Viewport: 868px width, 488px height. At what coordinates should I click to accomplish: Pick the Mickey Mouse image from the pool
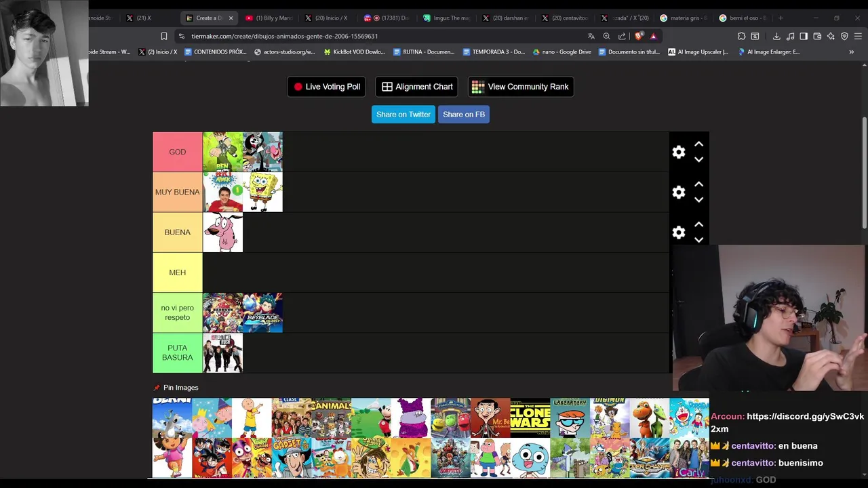371,418
